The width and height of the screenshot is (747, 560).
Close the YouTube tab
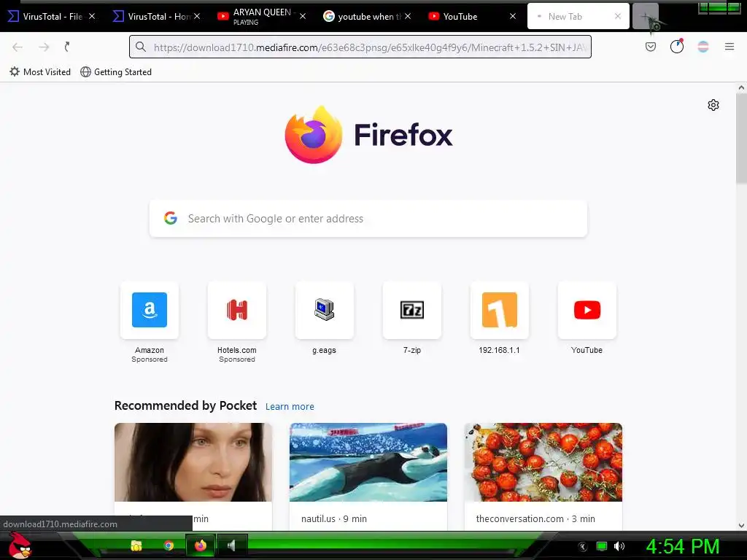tap(513, 16)
